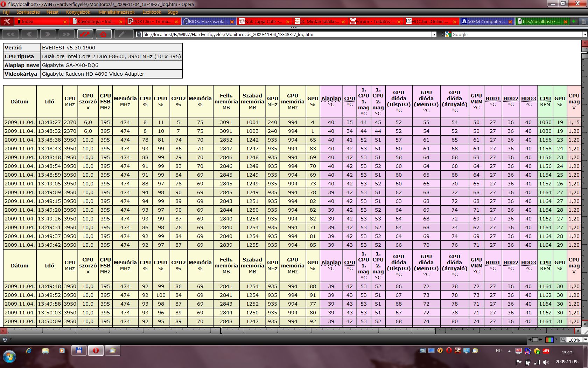Open the Könyvjelzők menu
The width and height of the screenshot is (588, 368).
[x=78, y=12]
